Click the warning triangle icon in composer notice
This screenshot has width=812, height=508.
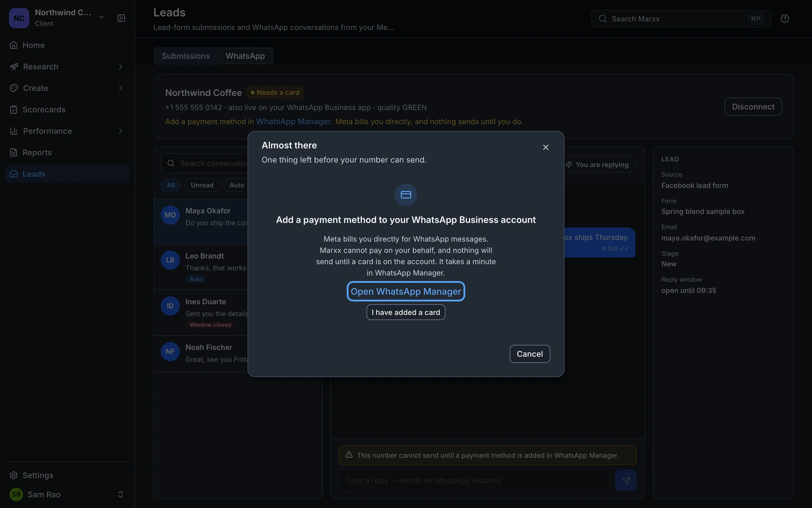point(349,455)
